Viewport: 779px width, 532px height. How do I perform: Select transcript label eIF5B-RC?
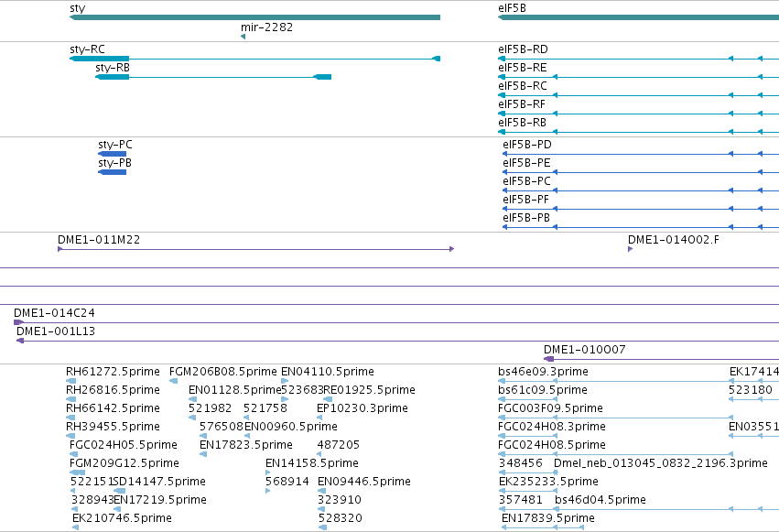click(523, 86)
